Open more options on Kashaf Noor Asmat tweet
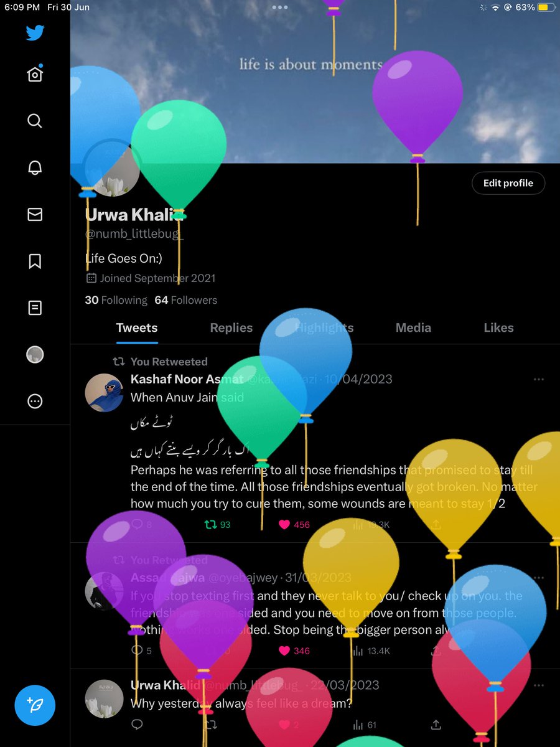The height and width of the screenshot is (747, 560). click(x=538, y=379)
